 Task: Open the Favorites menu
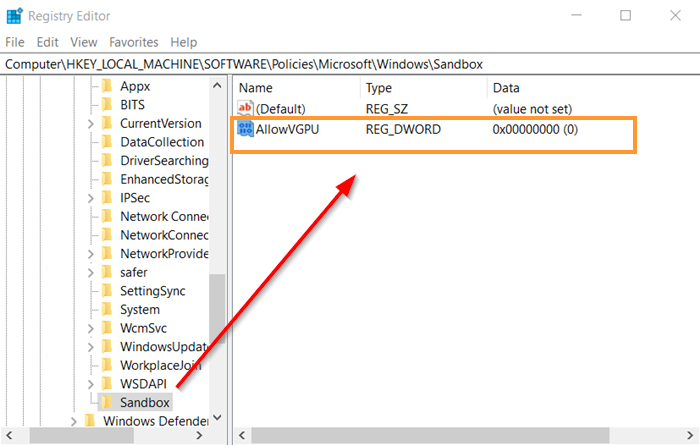[133, 42]
